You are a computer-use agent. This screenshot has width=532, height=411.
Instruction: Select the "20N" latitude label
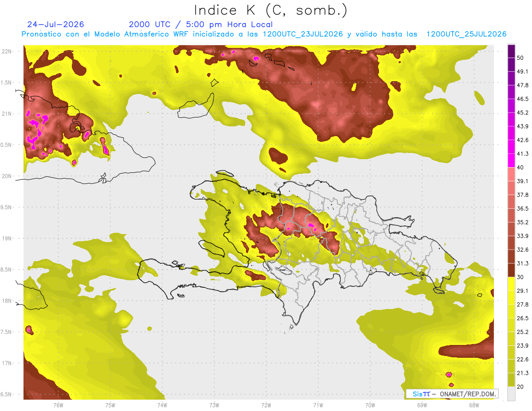point(7,176)
